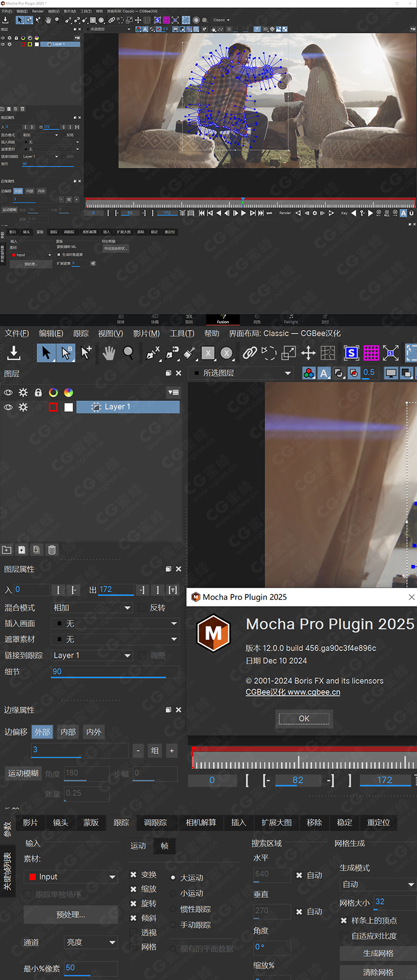Select the arrow tool marked with letter B
The width and height of the screenshot is (417, 980).
click(66, 353)
